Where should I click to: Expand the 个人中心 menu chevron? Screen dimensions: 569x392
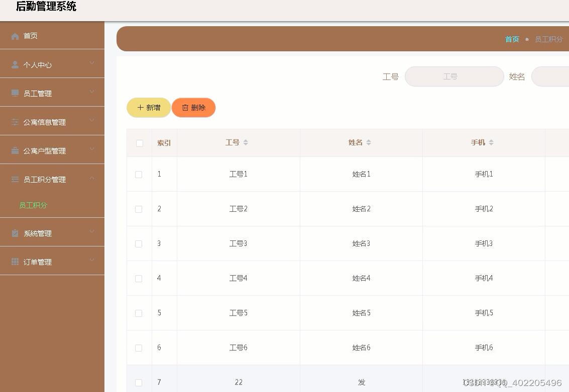(x=92, y=63)
